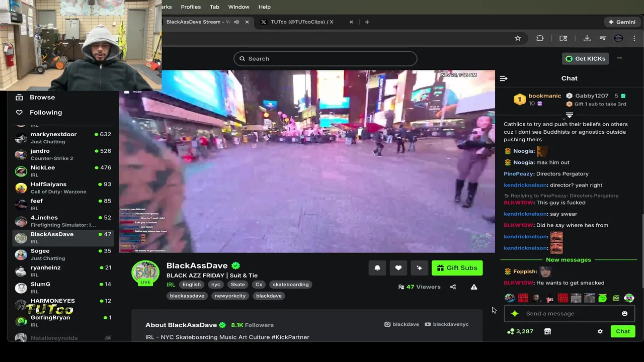Click bookmanic on the gift leaderboard
Viewport: 644px width, 362px height.
coord(544,96)
